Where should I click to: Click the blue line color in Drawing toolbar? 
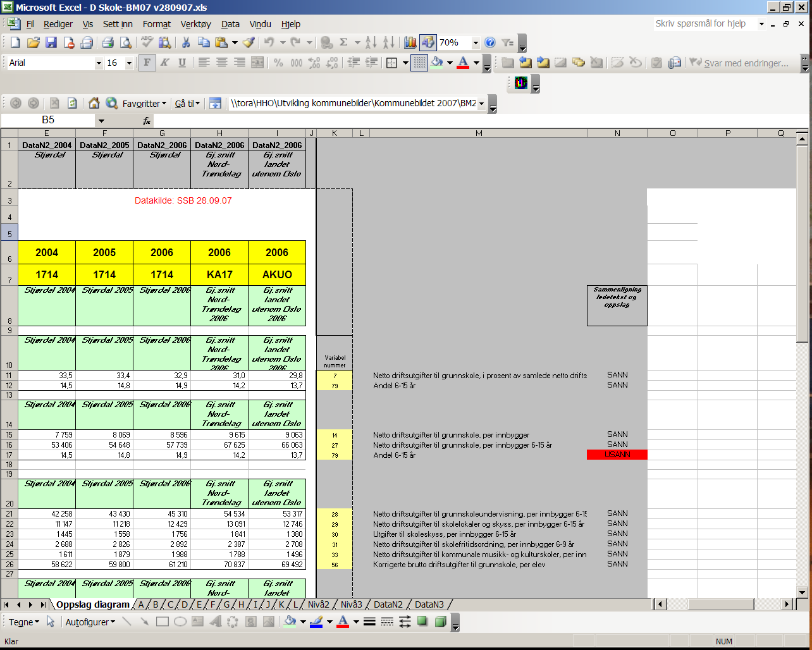316,622
